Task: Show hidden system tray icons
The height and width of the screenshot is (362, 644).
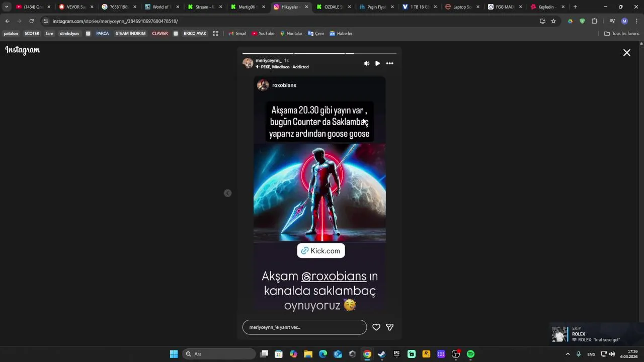Action: [x=568, y=354]
